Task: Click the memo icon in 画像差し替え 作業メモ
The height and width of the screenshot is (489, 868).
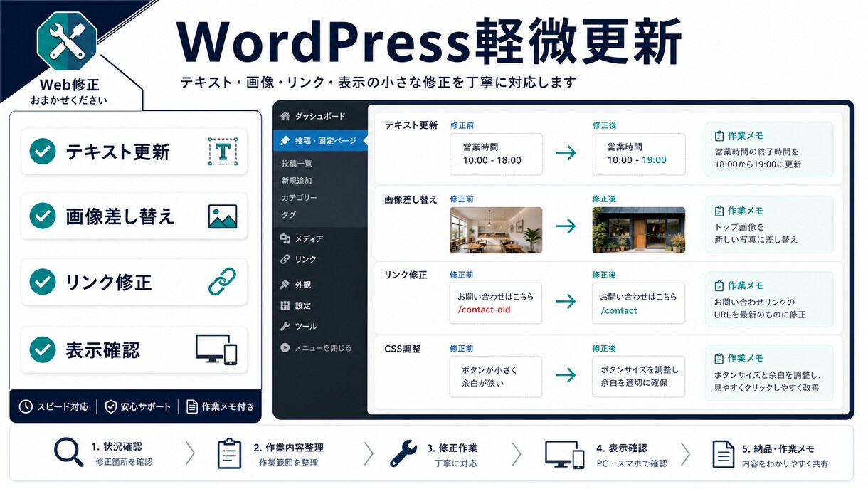Action: pos(719,211)
